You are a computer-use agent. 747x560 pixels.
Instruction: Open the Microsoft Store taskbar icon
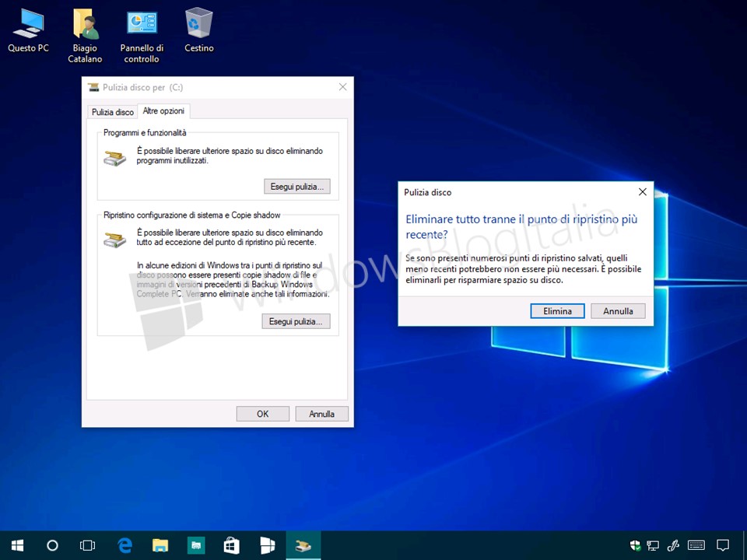click(232, 545)
